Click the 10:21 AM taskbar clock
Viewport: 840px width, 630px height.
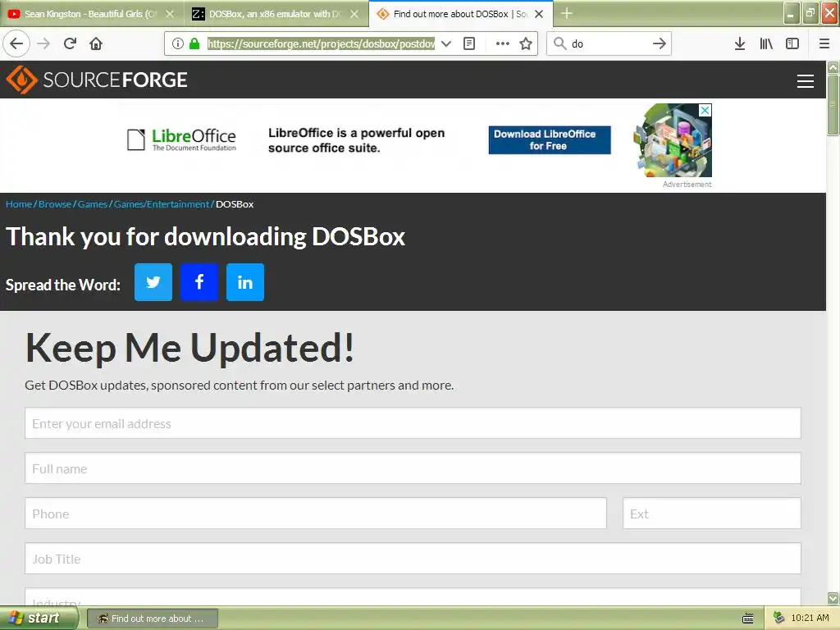[810, 619]
